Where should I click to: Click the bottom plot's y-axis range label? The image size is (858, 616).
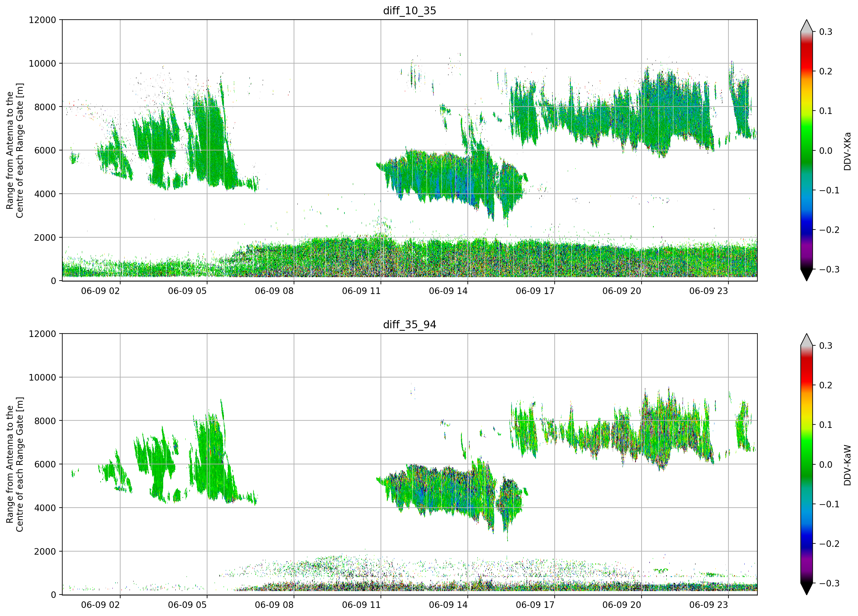click(15, 464)
